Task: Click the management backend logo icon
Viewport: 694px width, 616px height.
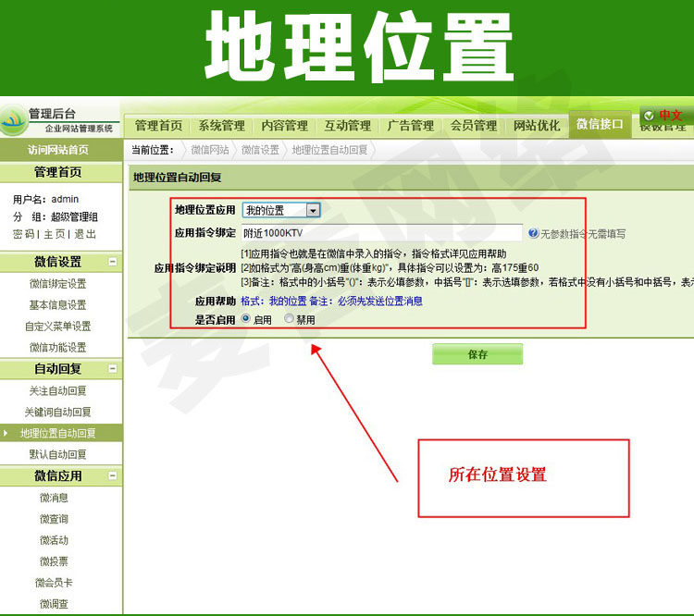Action: click(13, 119)
